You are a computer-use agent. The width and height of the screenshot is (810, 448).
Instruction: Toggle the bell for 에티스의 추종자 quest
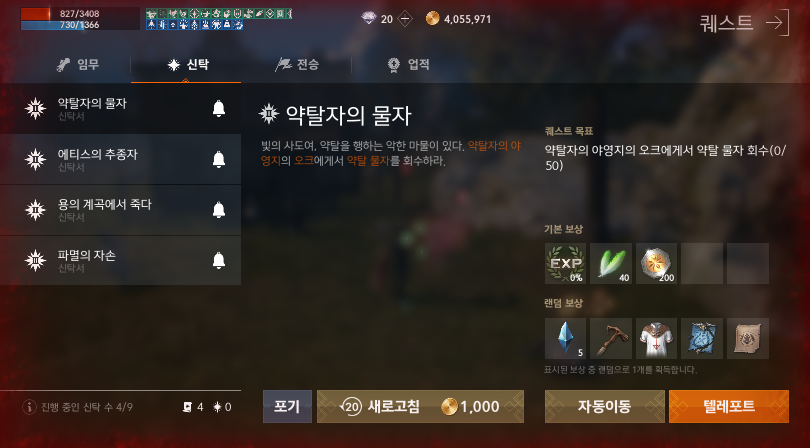219,159
